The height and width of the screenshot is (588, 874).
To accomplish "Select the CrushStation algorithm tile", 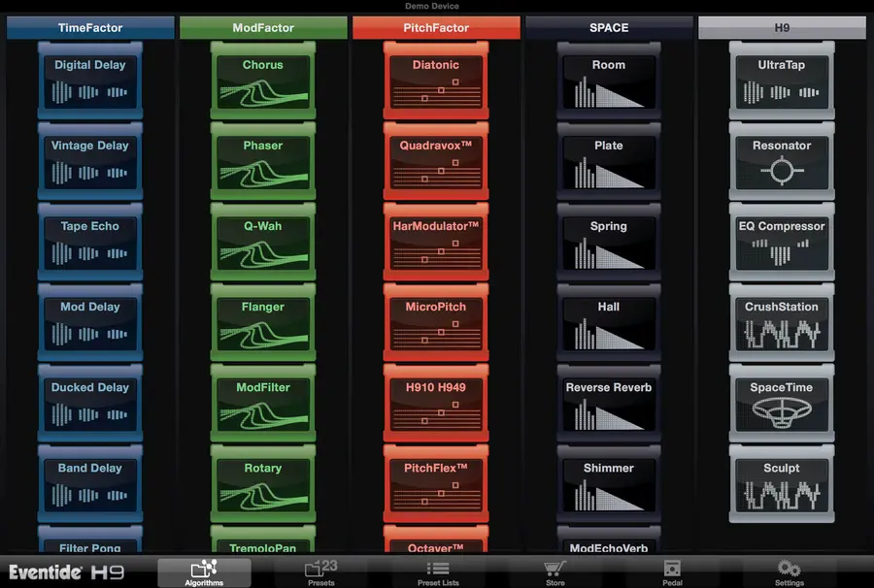I will [782, 322].
